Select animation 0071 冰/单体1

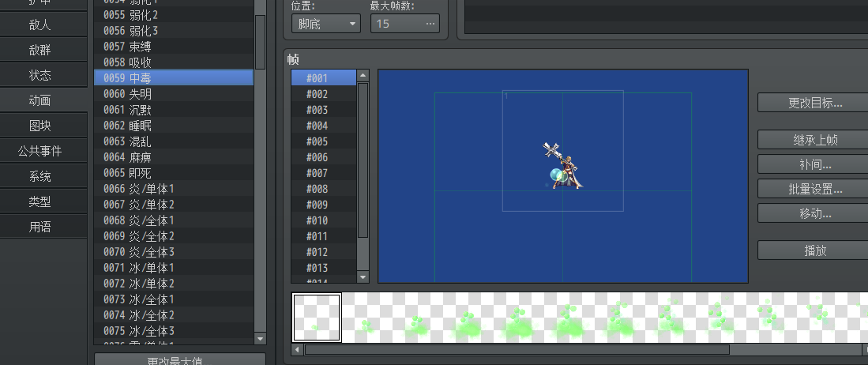click(174, 268)
